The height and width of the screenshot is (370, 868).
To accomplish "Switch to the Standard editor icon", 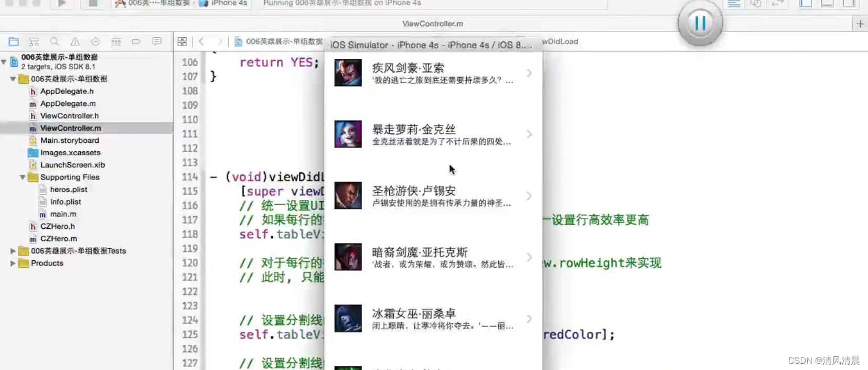I will click(x=734, y=3).
